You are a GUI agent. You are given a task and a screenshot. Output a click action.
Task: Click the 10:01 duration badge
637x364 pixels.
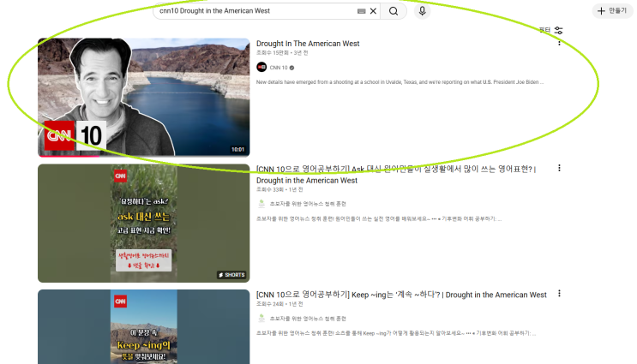(x=238, y=149)
